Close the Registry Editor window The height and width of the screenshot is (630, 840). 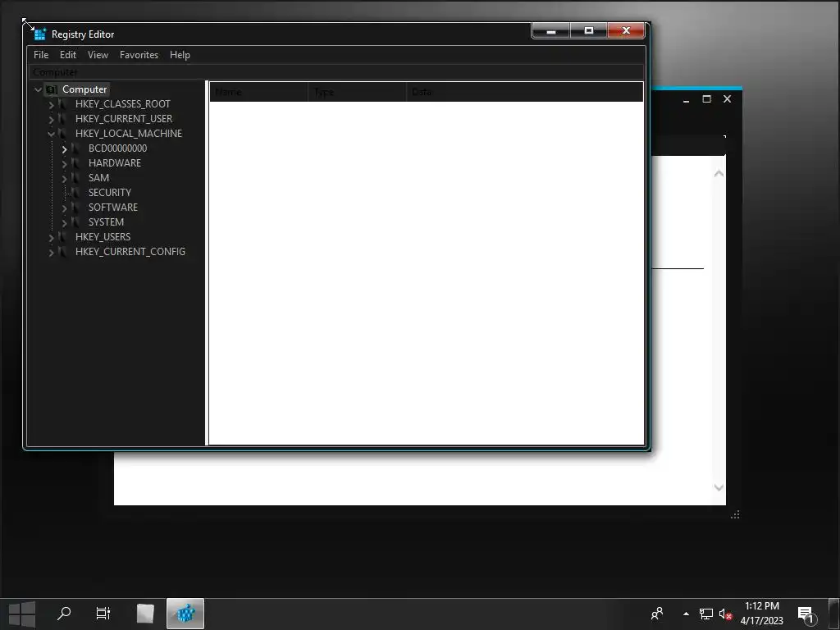coord(626,30)
